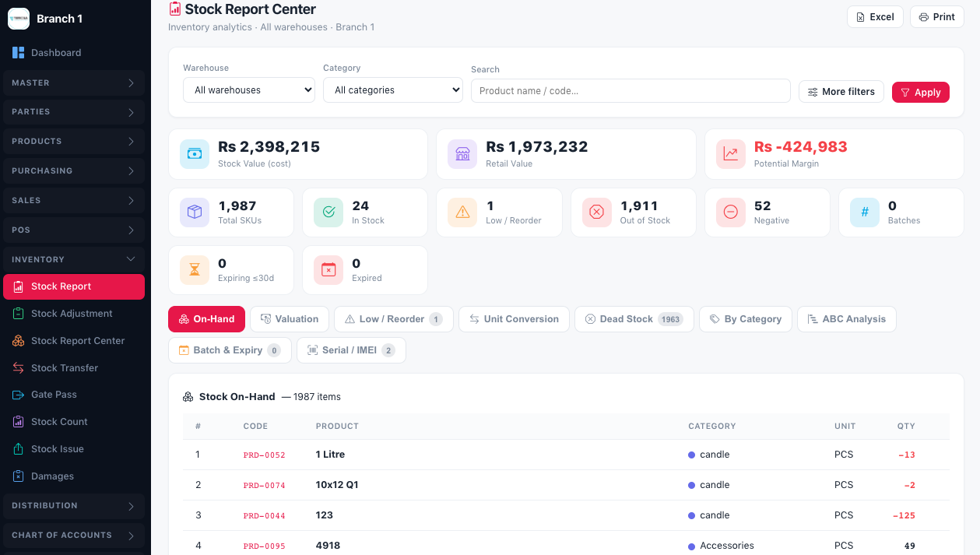Open the Unit Conversion tab
Image resolution: width=980 pixels, height=555 pixels.
(514, 319)
